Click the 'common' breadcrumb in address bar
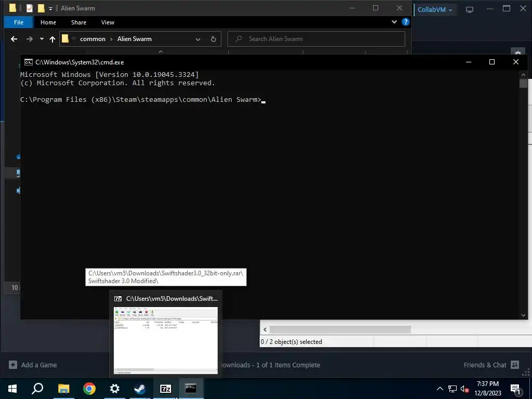Viewport: 532px width, 399px height. coord(92,39)
